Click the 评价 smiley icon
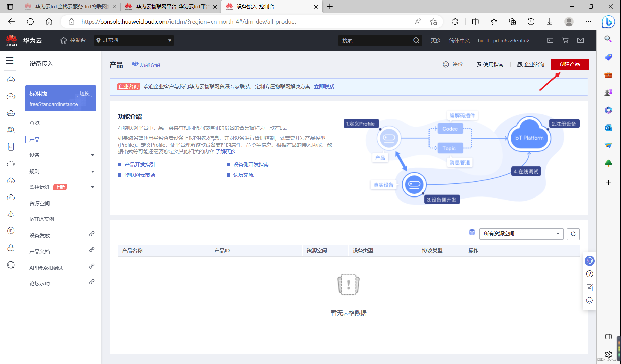Viewport: 621px width, 364px height. 446,64
